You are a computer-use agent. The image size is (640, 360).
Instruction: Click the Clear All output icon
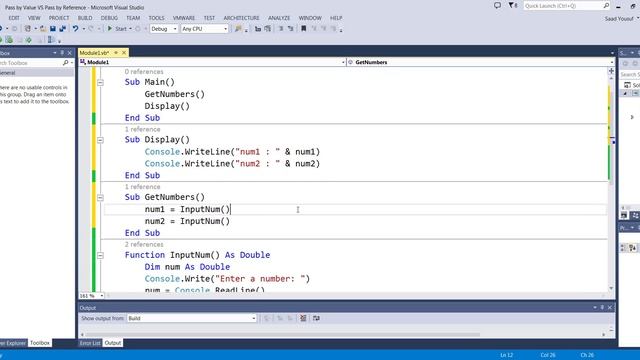(303, 318)
